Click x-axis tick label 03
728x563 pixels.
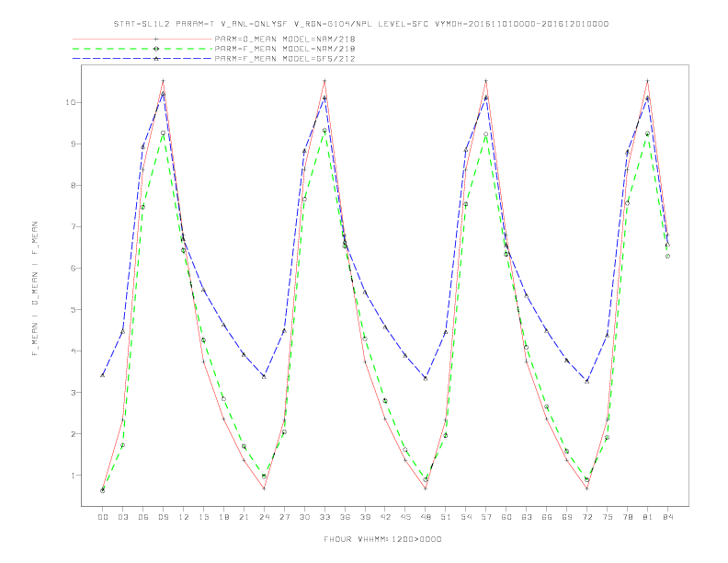coord(122,517)
